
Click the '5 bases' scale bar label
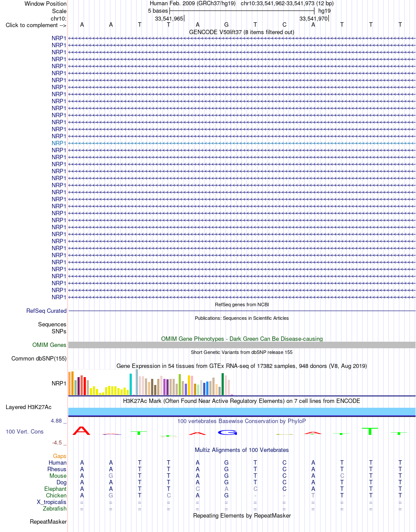158,10
